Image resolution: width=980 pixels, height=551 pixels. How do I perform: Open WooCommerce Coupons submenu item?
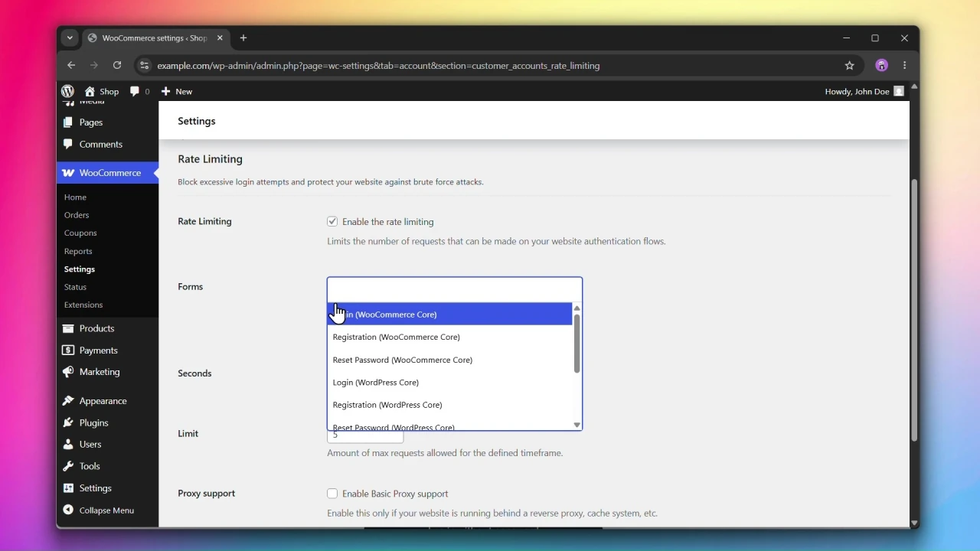click(80, 233)
